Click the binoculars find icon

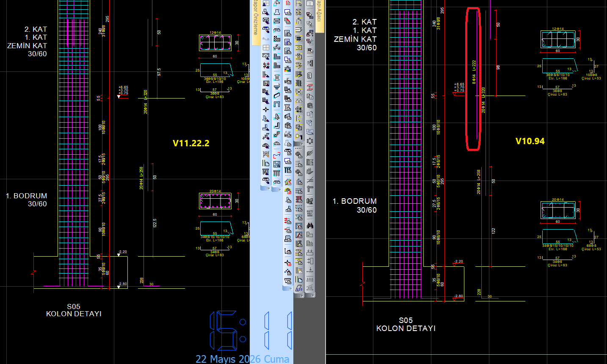(310, 225)
